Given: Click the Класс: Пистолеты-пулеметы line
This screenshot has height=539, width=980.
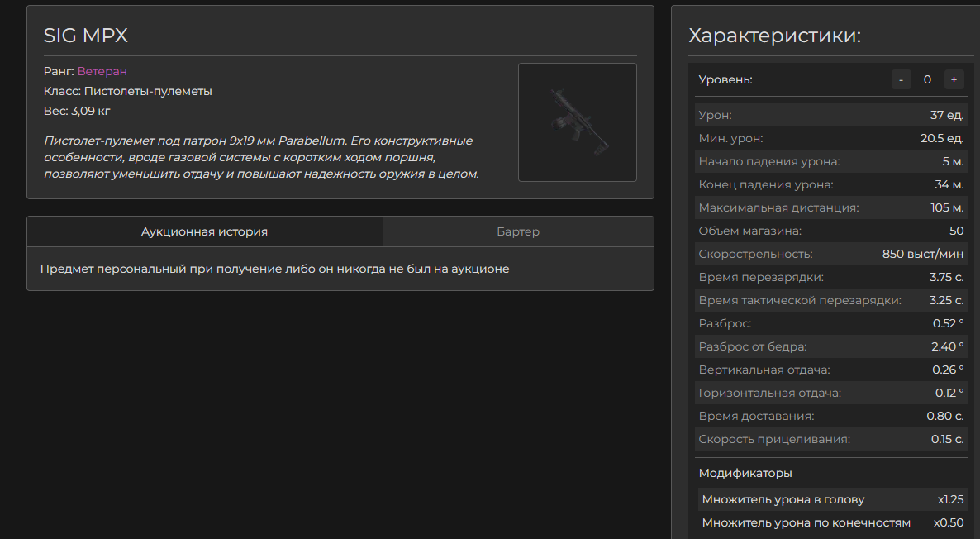Looking at the screenshot, I should tap(128, 91).
